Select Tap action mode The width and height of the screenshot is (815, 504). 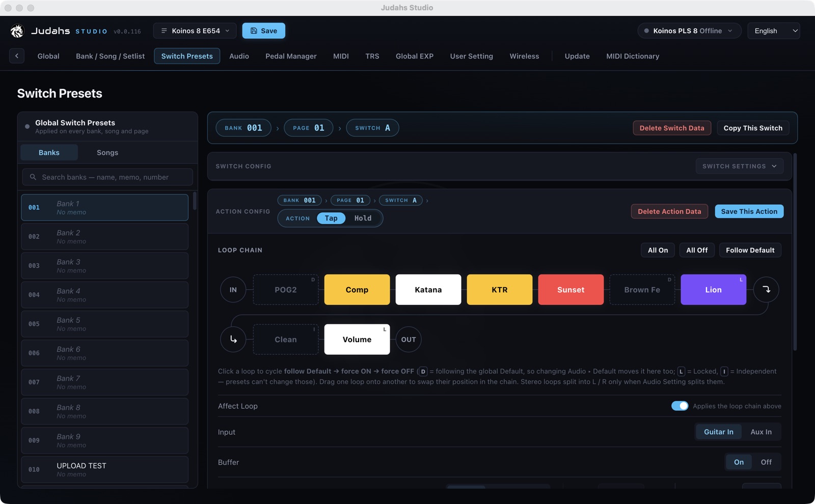point(331,218)
